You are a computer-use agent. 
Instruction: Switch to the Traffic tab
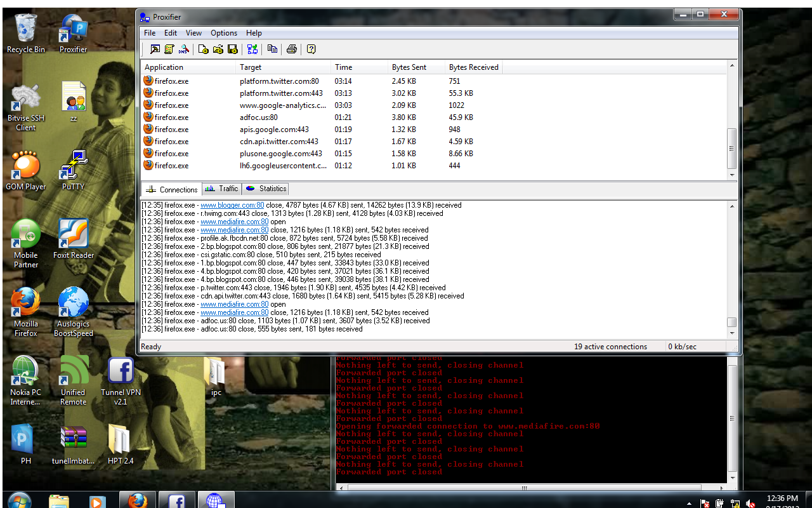click(222, 189)
